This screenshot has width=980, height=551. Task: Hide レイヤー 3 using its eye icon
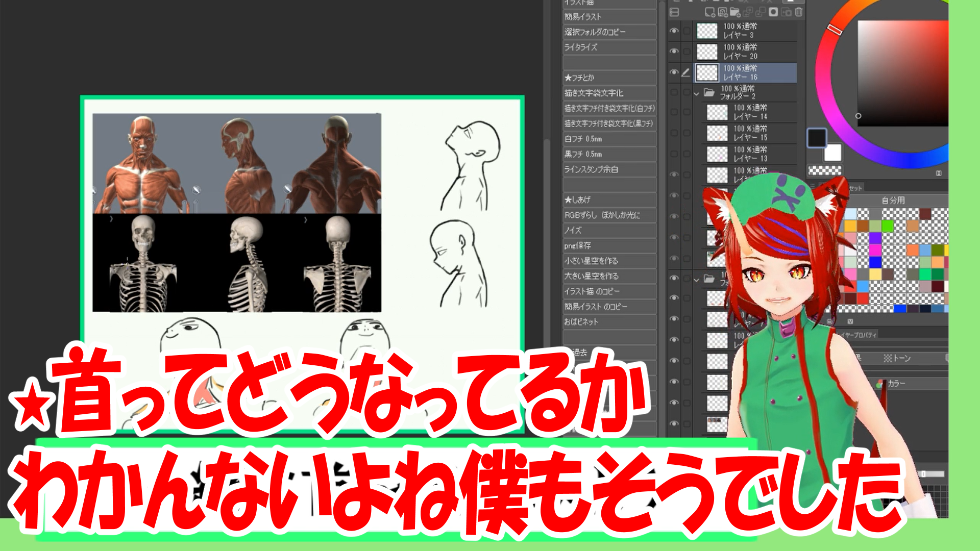674,31
